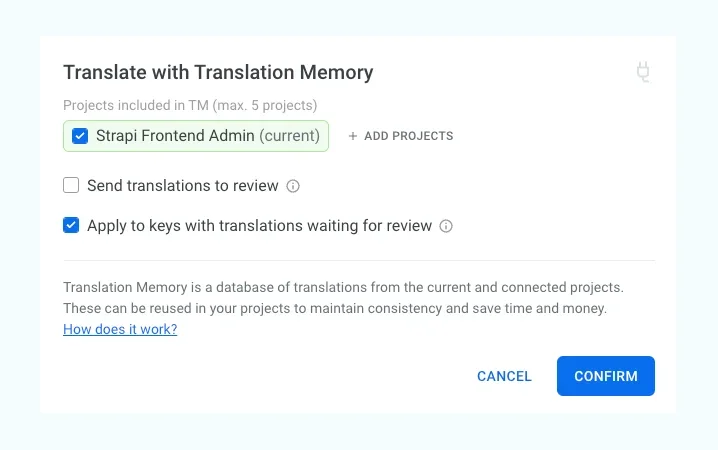The image size is (718, 450).
Task: Click the 'Translate with Translation Memory' title
Action: tap(218, 72)
